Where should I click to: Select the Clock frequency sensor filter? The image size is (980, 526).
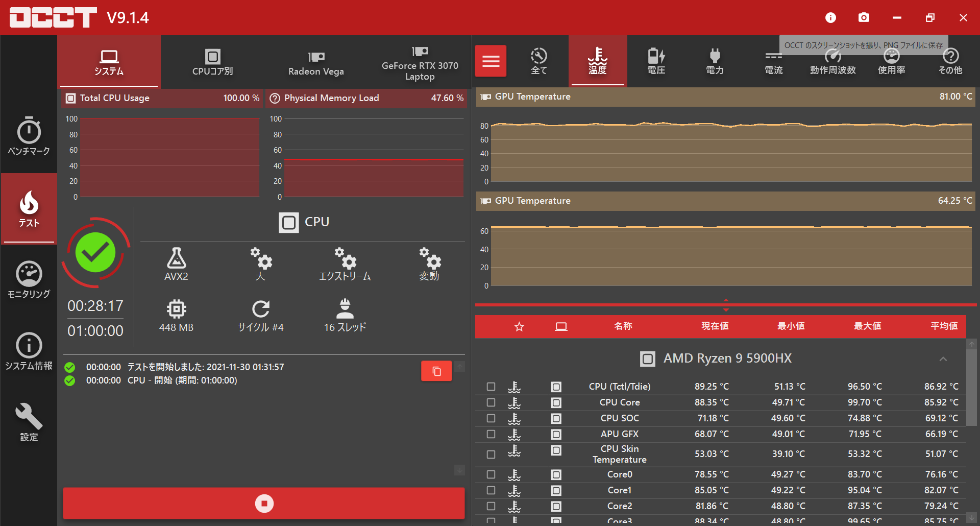832,61
